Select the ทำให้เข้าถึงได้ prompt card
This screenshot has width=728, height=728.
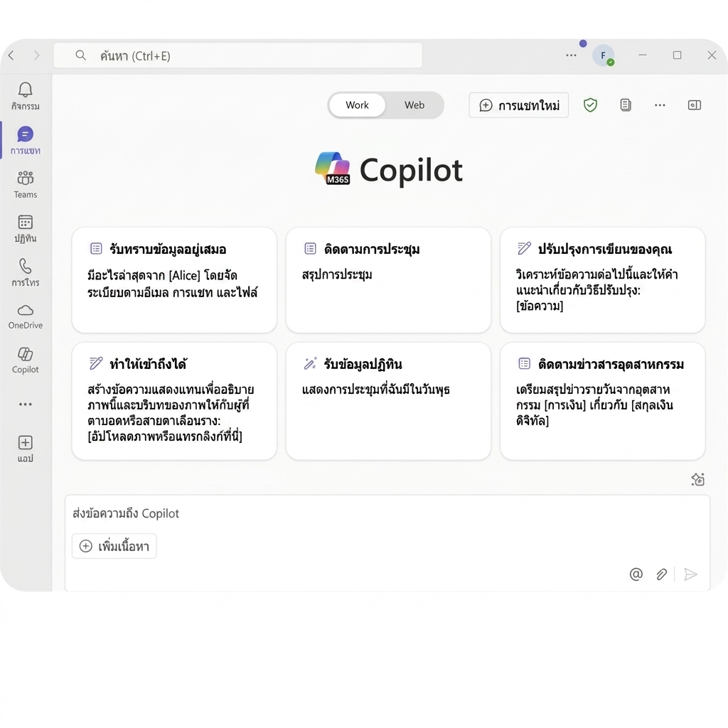click(175, 401)
